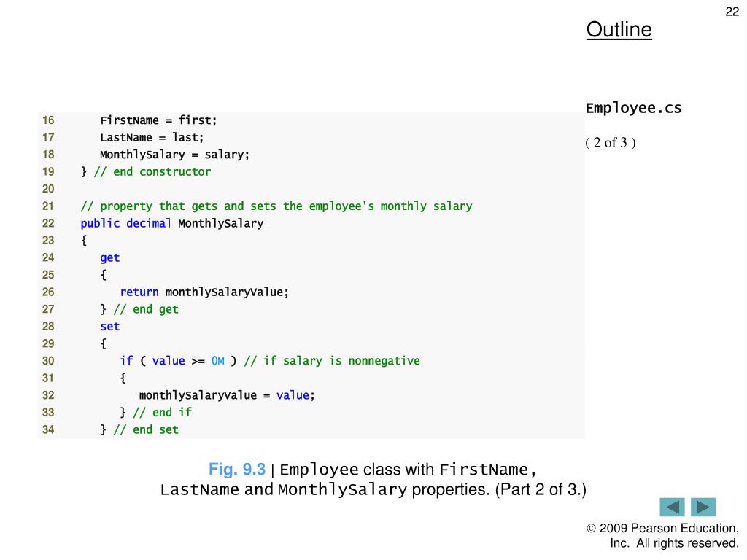Screen dimensions: 747x560
Task: Select line 18 MonthlySalary = salary;
Action: pyautogui.click(x=174, y=155)
